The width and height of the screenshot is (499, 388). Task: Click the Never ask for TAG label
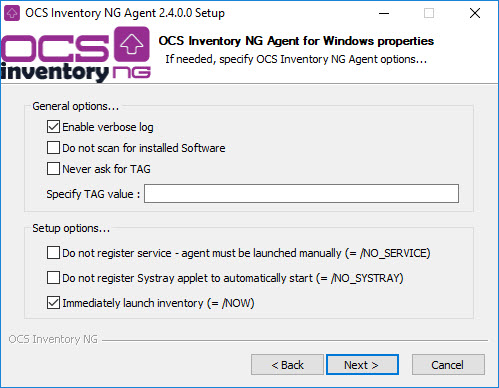pyautogui.click(x=106, y=169)
